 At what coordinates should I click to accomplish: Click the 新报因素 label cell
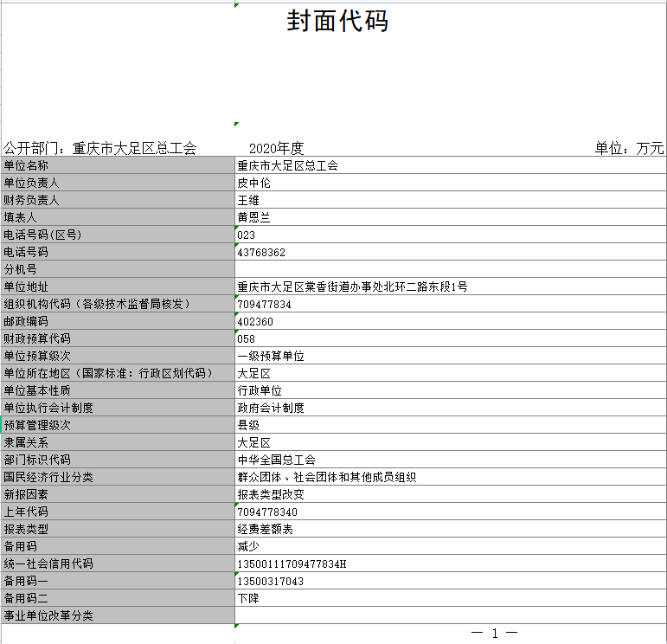point(118,494)
